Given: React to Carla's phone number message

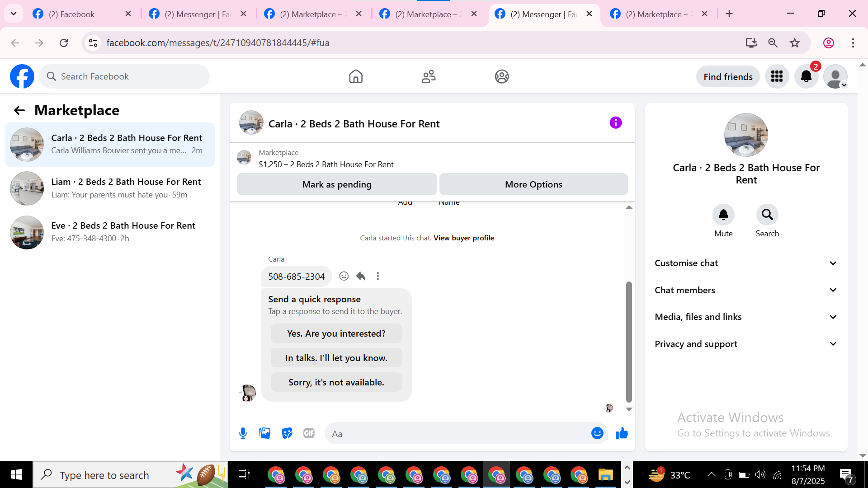Looking at the screenshot, I should (x=344, y=276).
